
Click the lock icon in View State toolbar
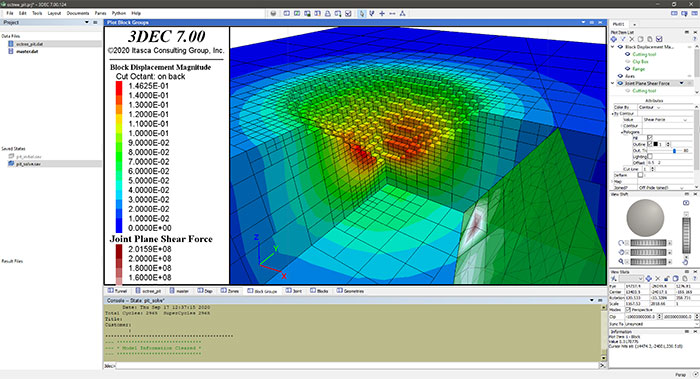tap(667, 279)
